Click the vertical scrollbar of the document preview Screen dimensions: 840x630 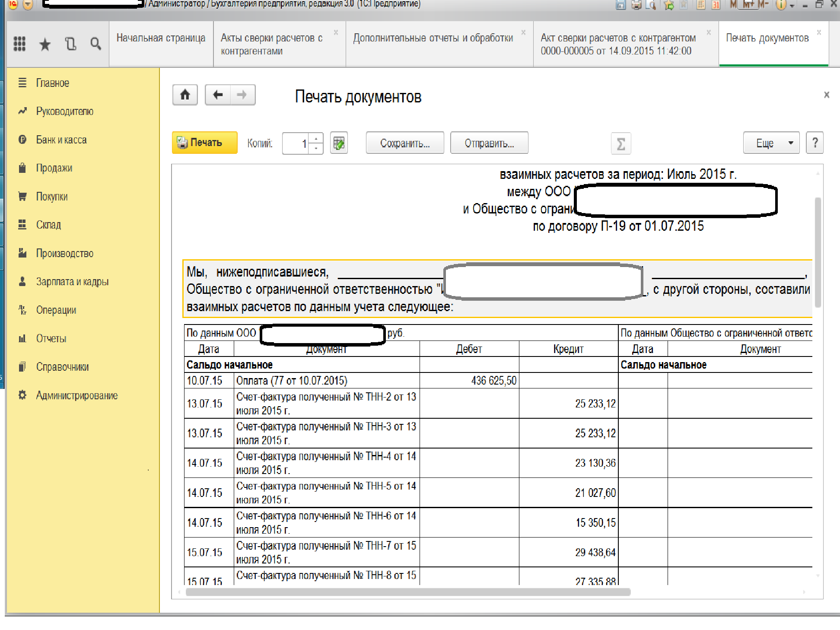(x=818, y=252)
